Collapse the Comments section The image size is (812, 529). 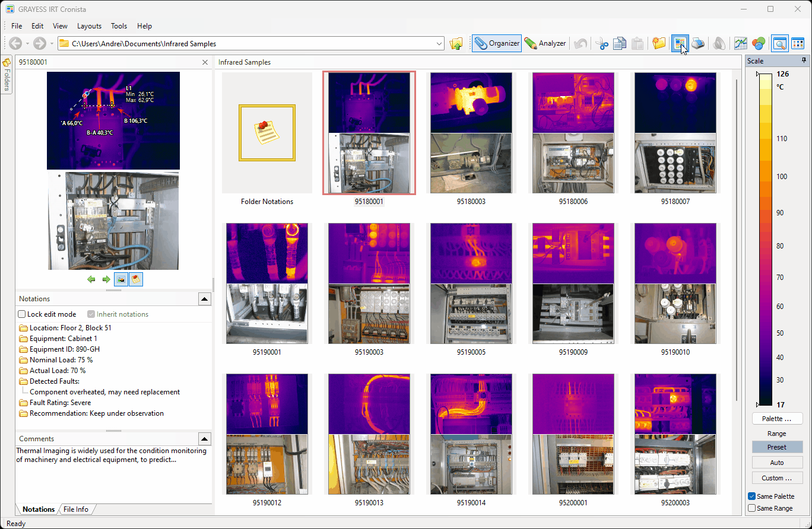pos(204,439)
